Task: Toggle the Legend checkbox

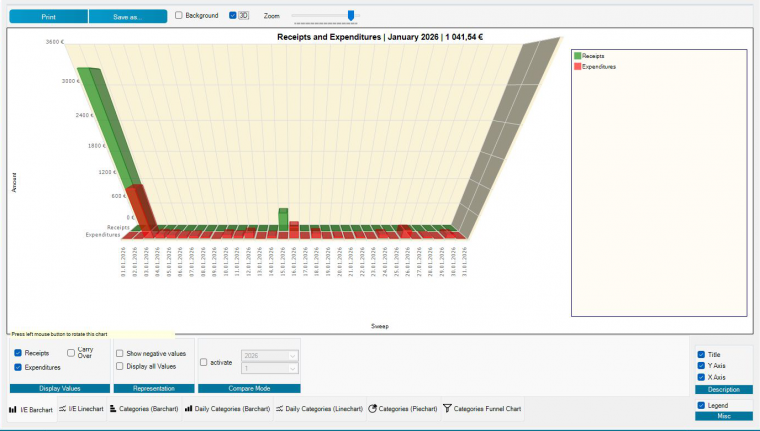Action: (x=701, y=405)
